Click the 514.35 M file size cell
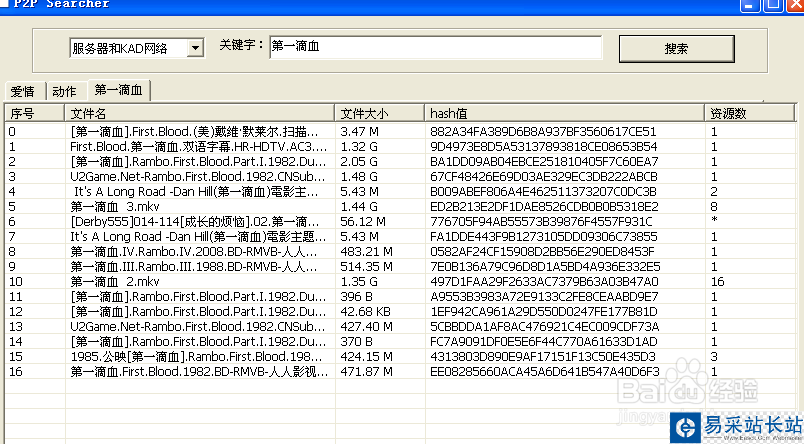The height and width of the screenshot is (444, 804). pos(366,267)
